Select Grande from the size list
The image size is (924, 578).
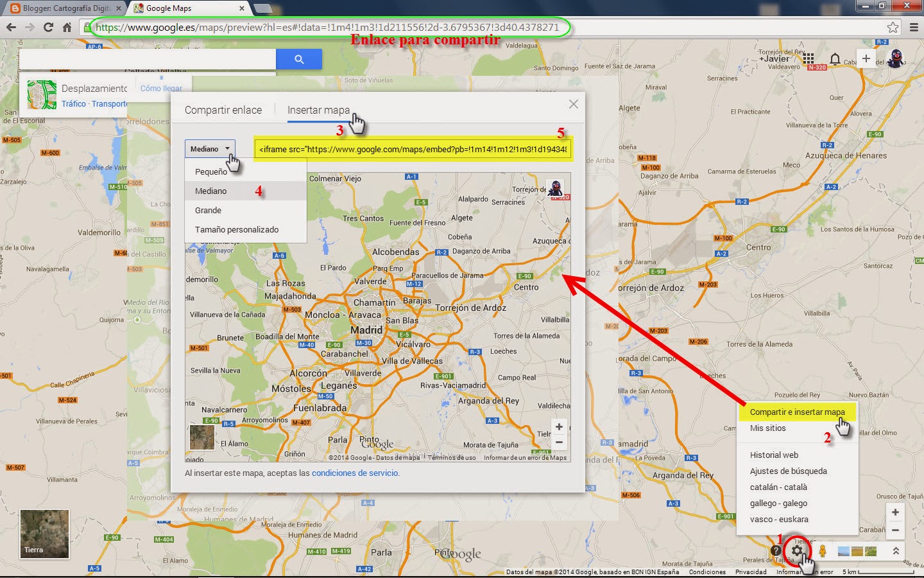tap(208, 210)
